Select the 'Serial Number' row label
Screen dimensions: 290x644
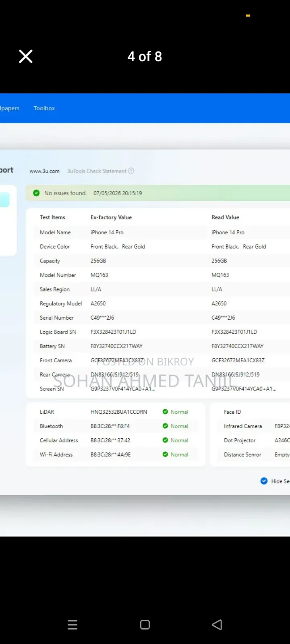tap(57, 318)
